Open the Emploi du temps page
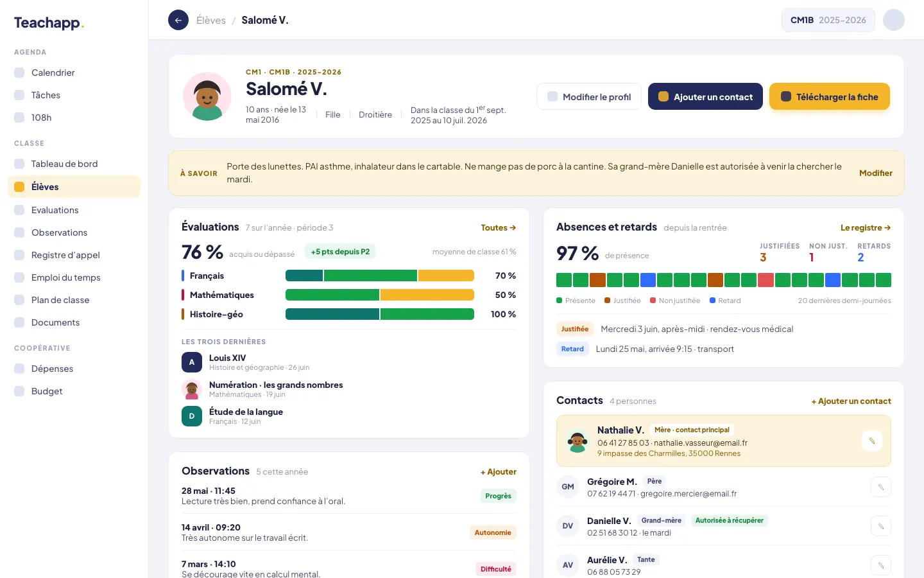924x578 pixels. tap(74, 277)
